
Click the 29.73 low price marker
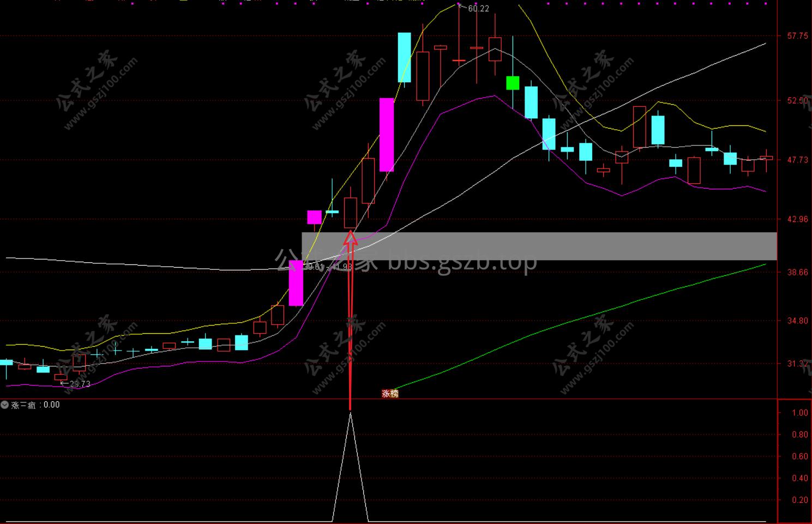point(79,384)
